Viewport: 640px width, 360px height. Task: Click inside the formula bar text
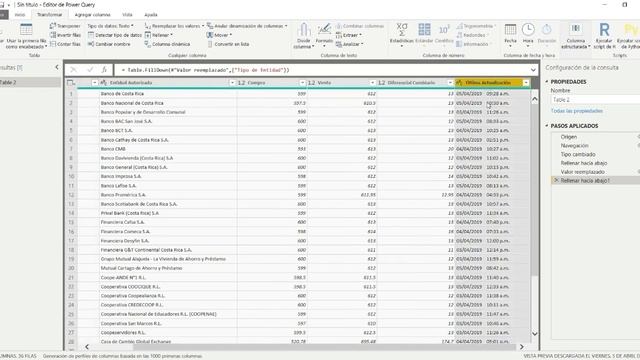tap(205, 70)
